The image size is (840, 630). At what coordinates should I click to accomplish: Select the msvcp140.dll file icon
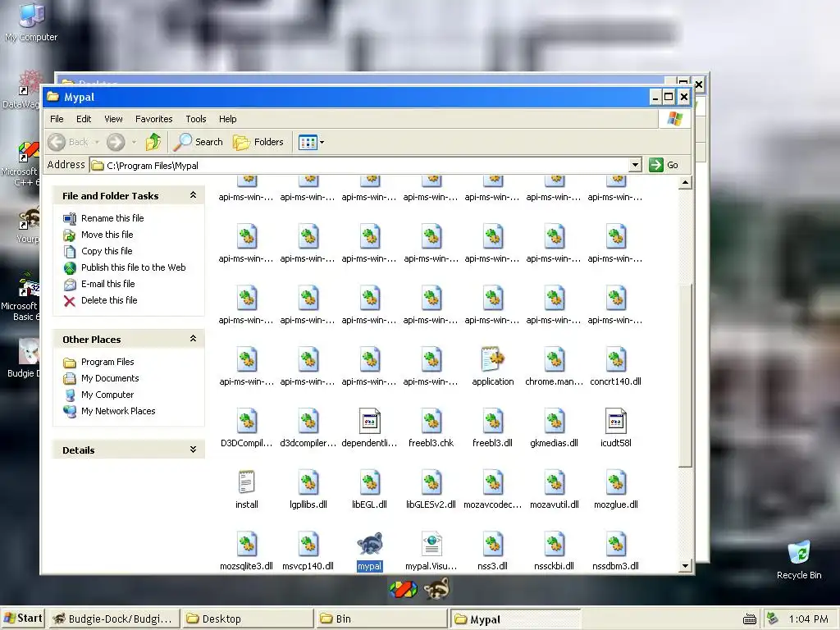click(308, 544)
